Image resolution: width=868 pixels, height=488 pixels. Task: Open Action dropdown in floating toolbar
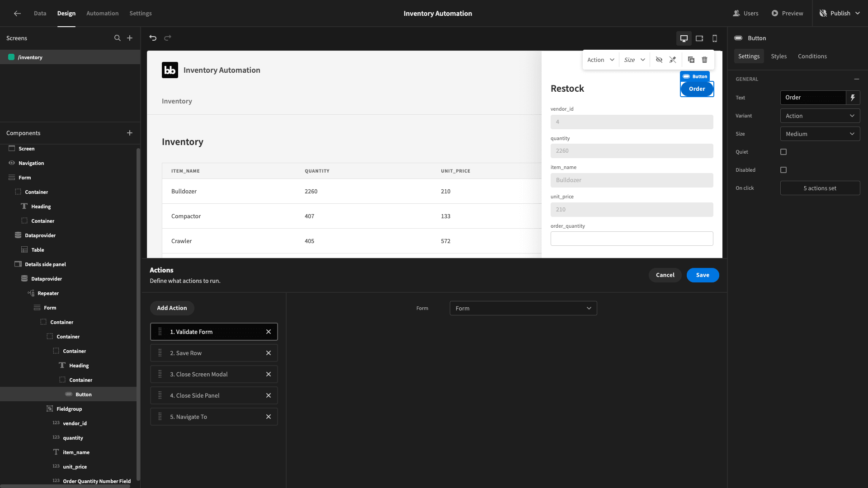pyautogui.click(x=601, y=60)
